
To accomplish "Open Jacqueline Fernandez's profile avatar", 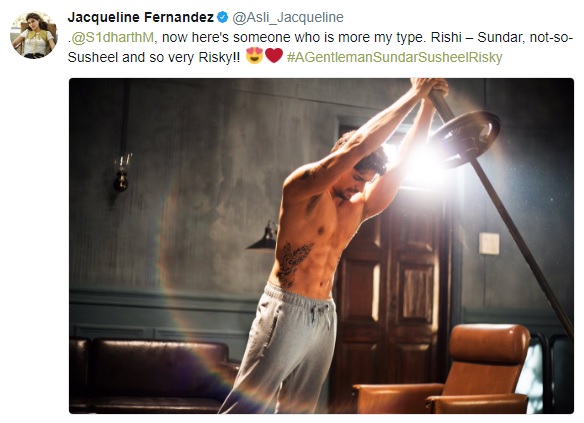I will tap(34, 34).
